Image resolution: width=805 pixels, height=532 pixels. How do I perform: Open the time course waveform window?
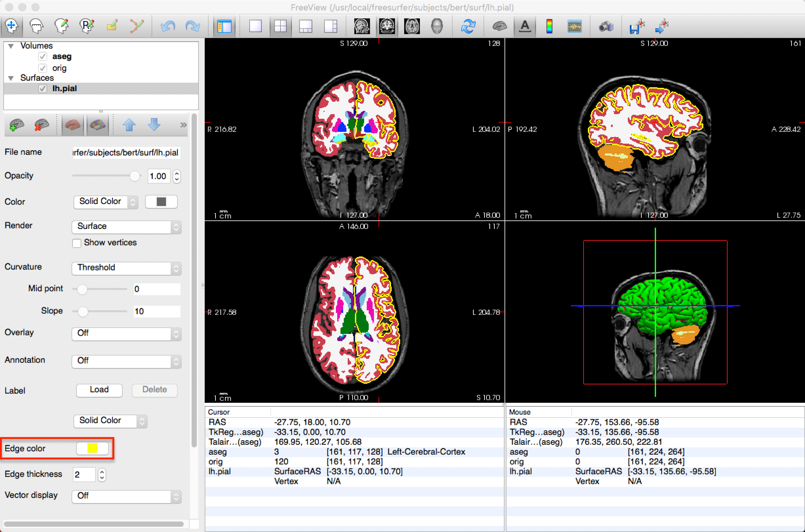click(x=575, y=26)
